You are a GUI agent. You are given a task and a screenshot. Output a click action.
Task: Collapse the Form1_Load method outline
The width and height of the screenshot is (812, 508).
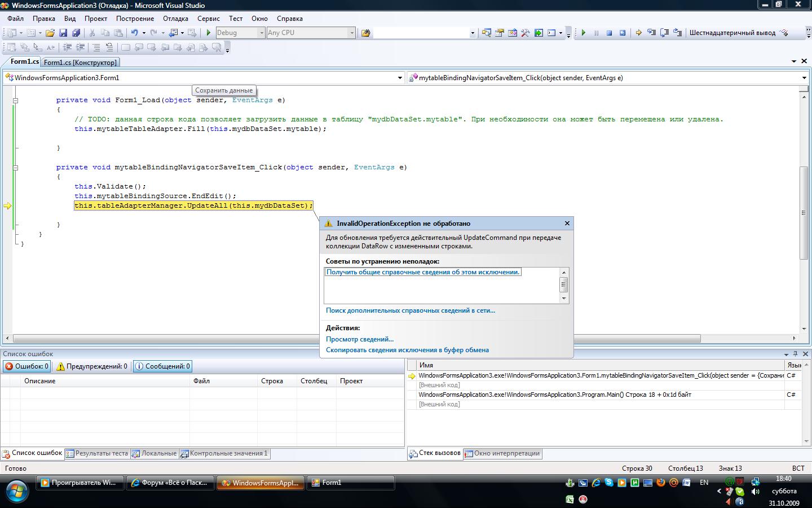15,100
